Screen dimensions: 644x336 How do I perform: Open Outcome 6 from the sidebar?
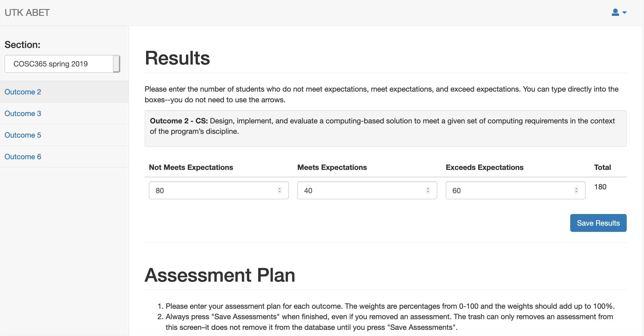click(23, 157)
